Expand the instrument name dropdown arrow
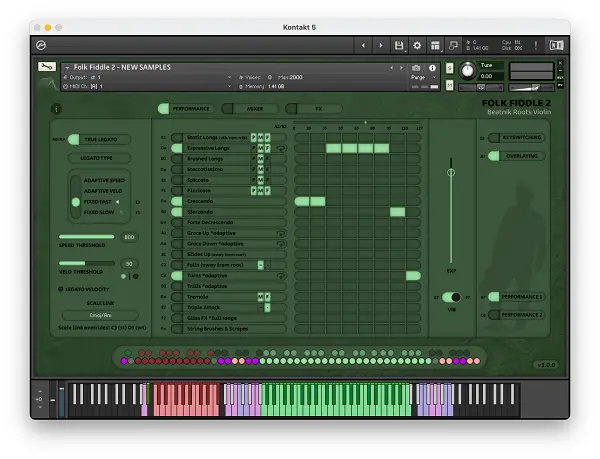 pos(67,67)
